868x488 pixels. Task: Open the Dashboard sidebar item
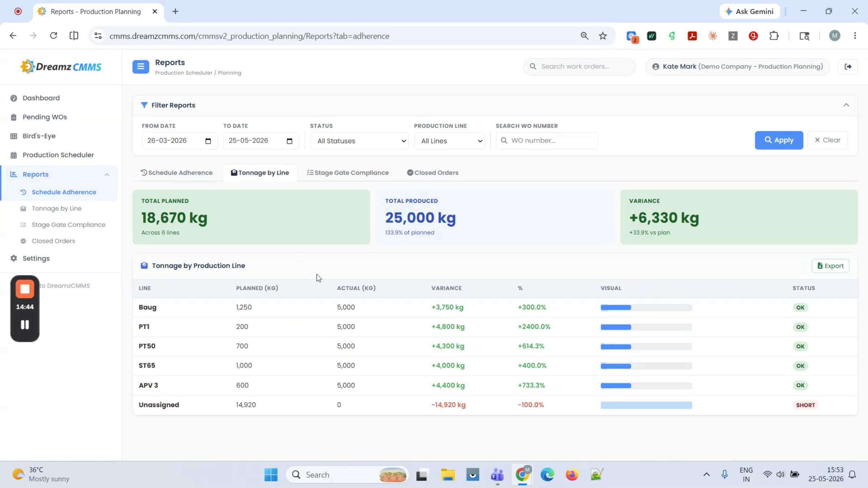(41, 98)
